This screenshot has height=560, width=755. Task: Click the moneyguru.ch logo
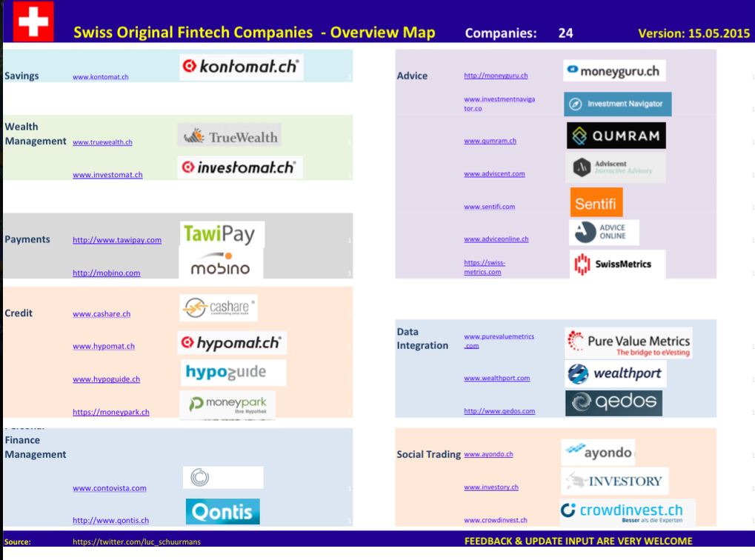pyautogui.click(x=614, y=71)
